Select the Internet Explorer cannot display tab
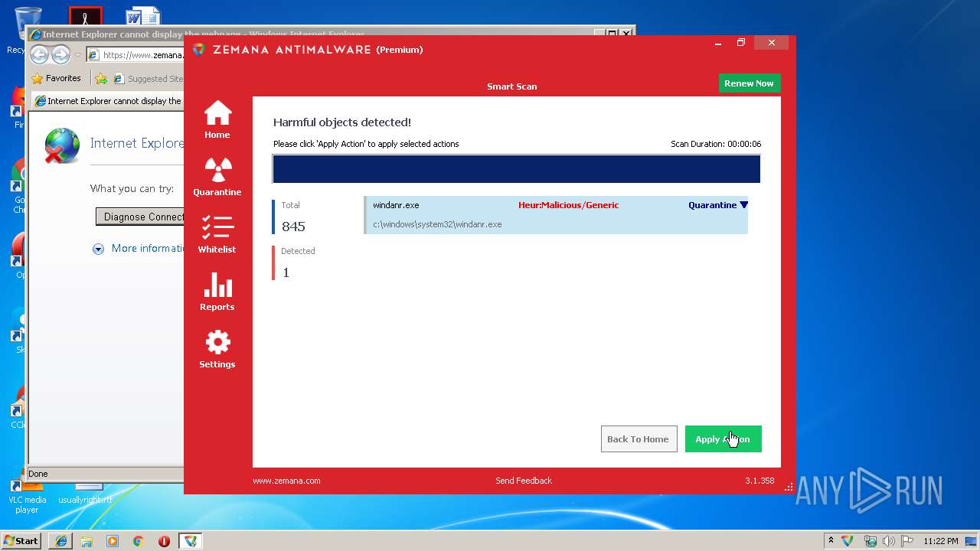The height and width of the screenshot is (551, 980). (108, 101)
